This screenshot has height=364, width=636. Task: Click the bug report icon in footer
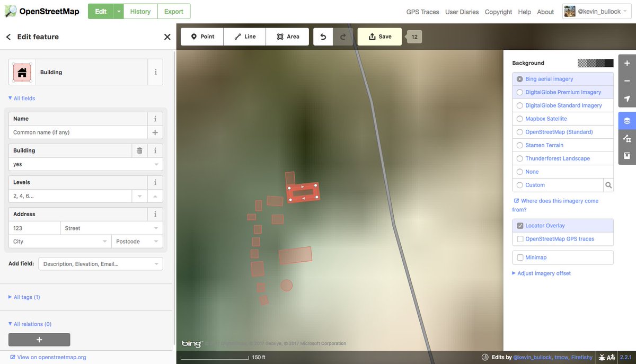[x=602, y=358]
